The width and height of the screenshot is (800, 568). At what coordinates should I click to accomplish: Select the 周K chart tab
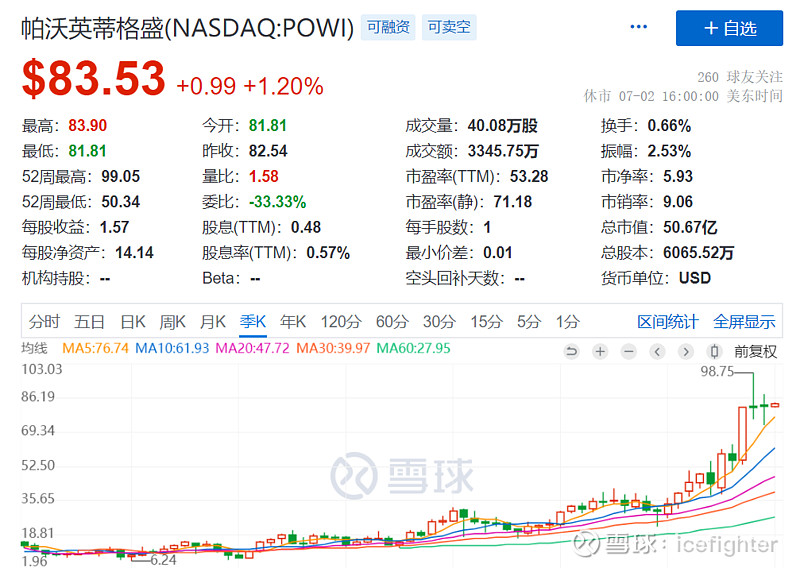point(172,322)
